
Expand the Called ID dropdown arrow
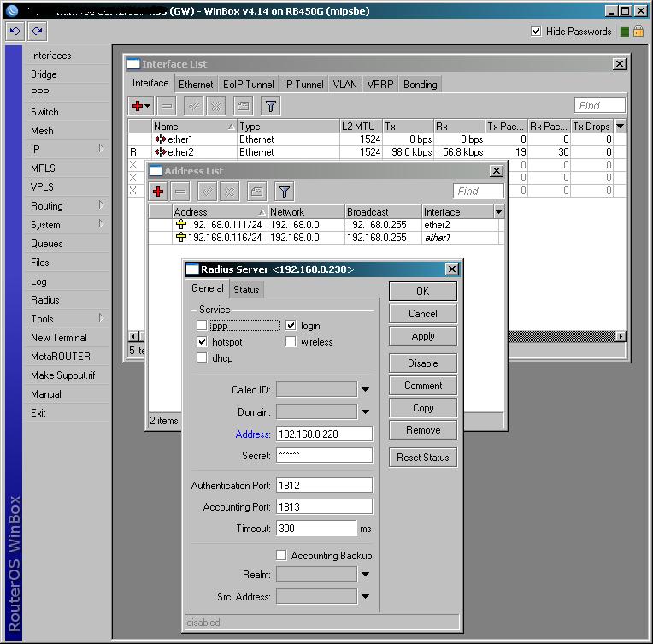tap(365, 390)
